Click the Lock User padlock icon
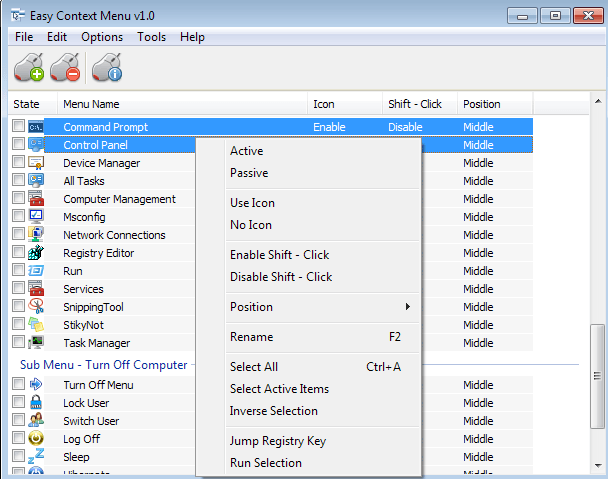The width and height of the screenshot is (608, 479). click(36, 403)
